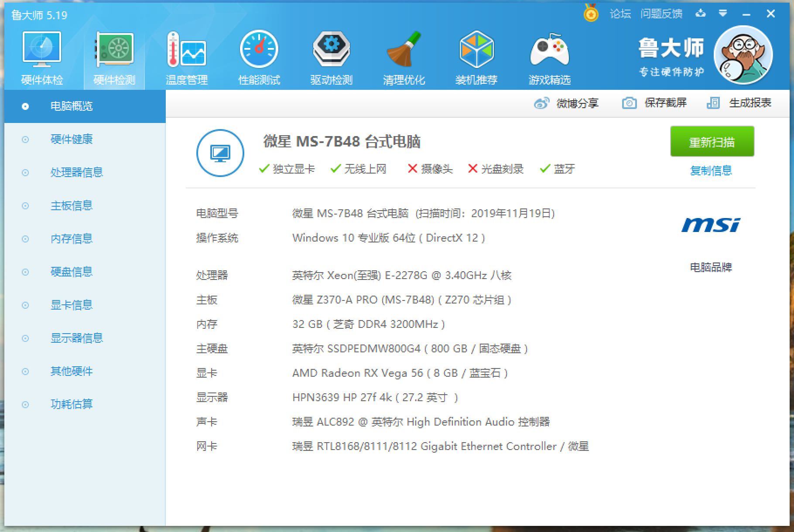Open 清理优化 broom cleanup icon
This screenshot has height=532, width=794.
click(404, 49)
